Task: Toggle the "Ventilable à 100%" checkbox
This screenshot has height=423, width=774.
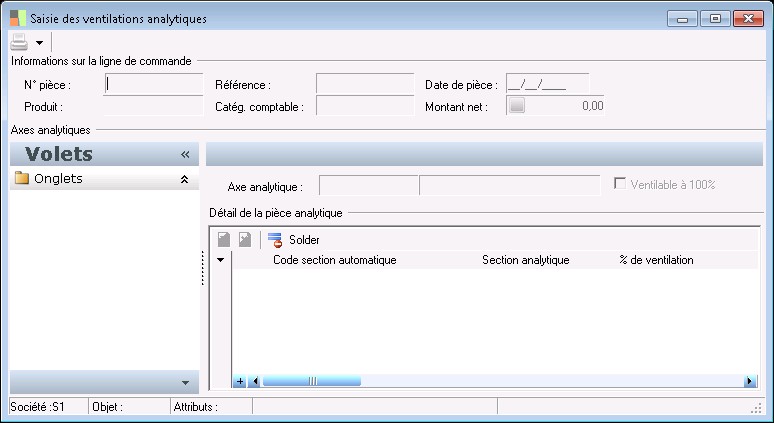Action: tap(620, 184)
